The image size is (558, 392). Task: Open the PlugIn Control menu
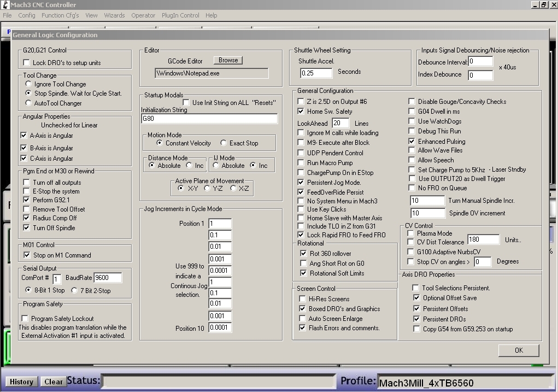180,15
